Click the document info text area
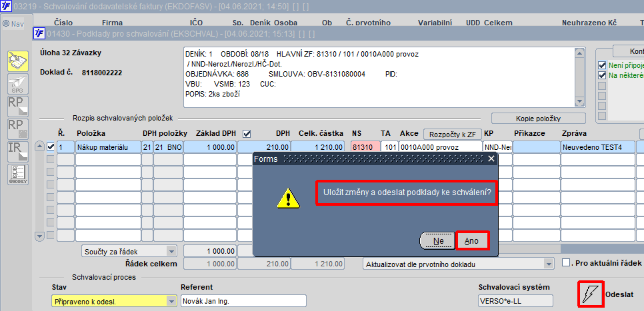 click(379, 77)
